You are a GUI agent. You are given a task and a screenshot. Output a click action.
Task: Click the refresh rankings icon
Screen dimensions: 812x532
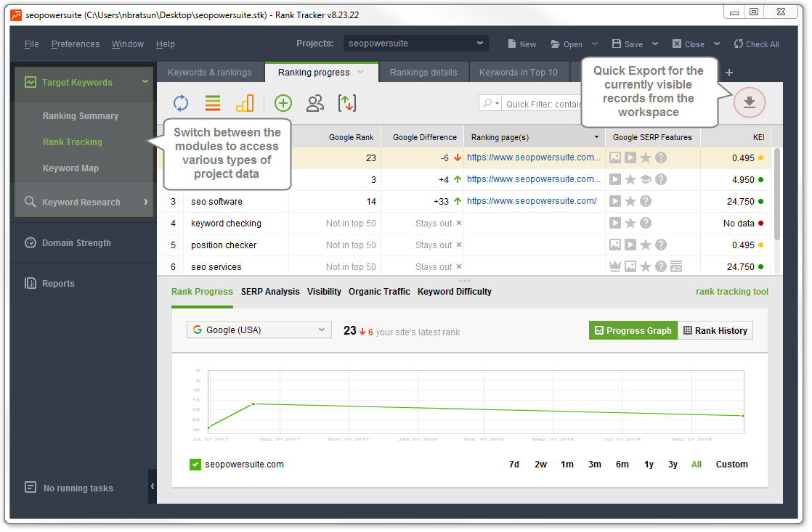pyautogui.click(x=181, y=103)
